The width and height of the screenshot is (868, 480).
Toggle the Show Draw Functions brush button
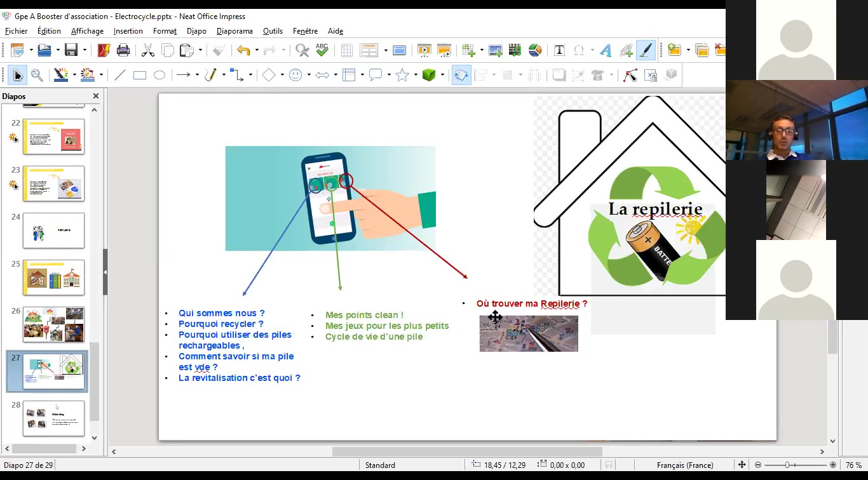(x=646, y=50)
